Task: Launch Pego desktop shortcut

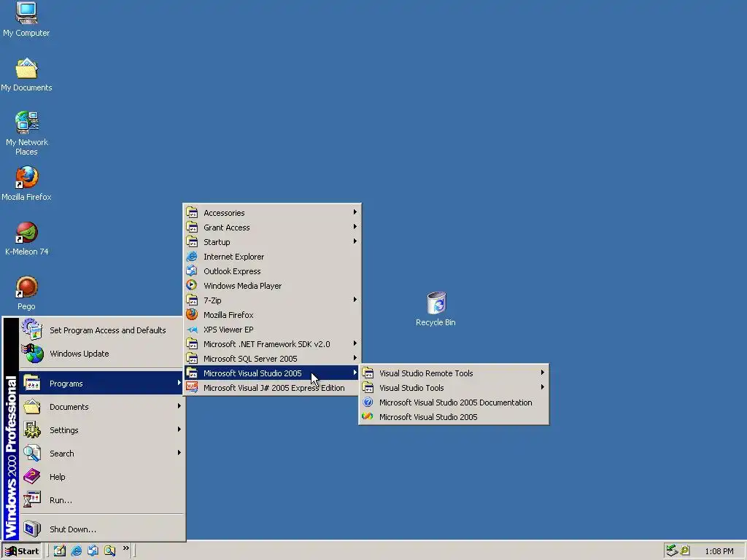Action: click(26, 293)
